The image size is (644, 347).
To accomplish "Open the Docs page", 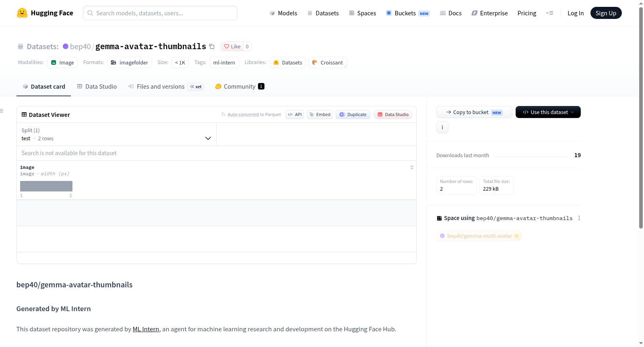I will 451,13.
